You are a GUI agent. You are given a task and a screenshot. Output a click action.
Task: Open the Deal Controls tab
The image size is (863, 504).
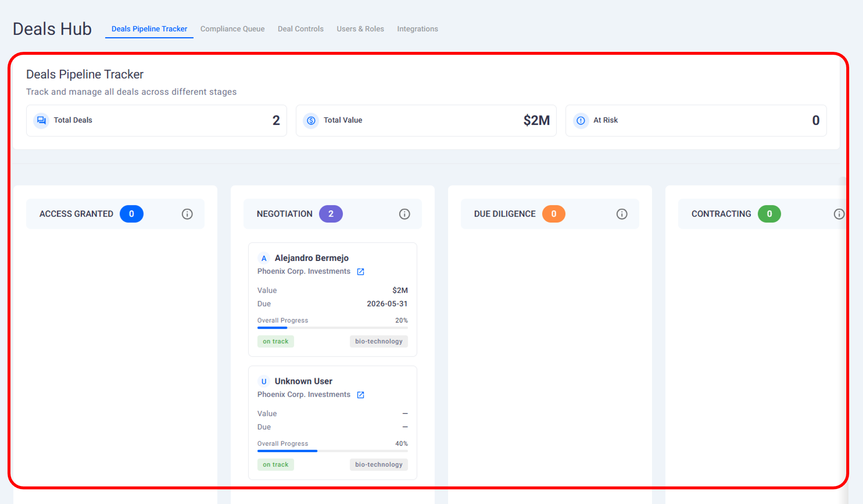click(301, 29)
